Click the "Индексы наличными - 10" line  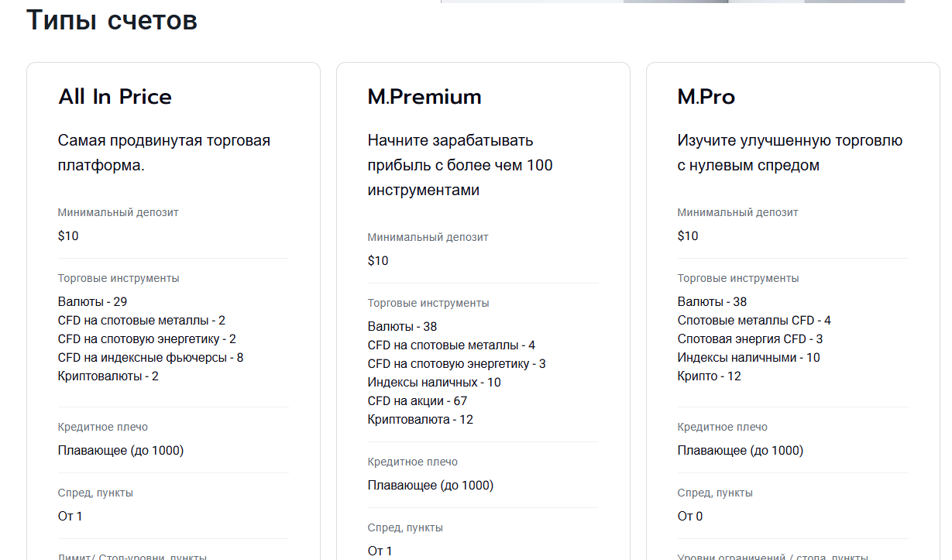749,357
